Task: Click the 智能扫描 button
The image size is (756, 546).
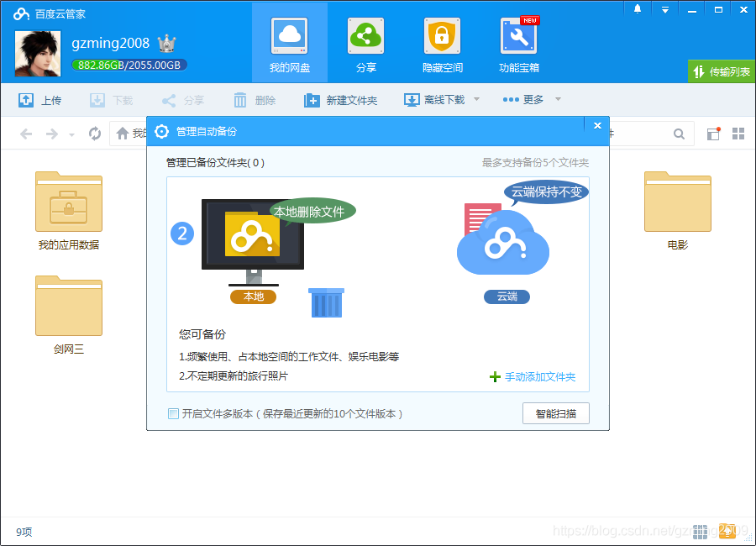Action: [556, 413]
